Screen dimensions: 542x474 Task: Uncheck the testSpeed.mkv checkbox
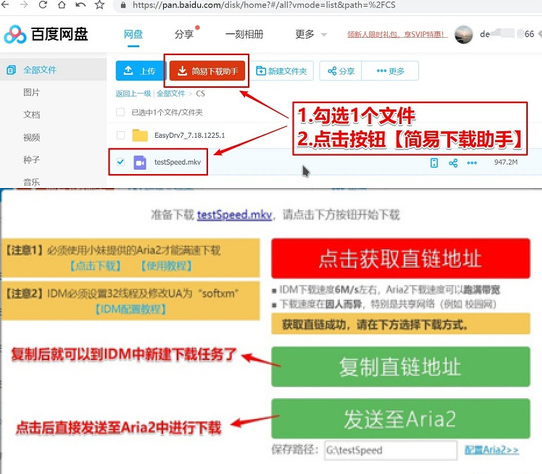[120, 162]
